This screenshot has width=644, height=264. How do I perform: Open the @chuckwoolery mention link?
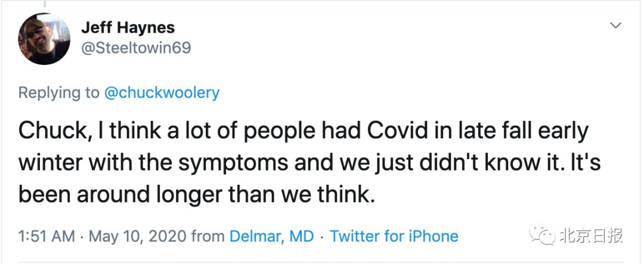(x=162, y=93)
